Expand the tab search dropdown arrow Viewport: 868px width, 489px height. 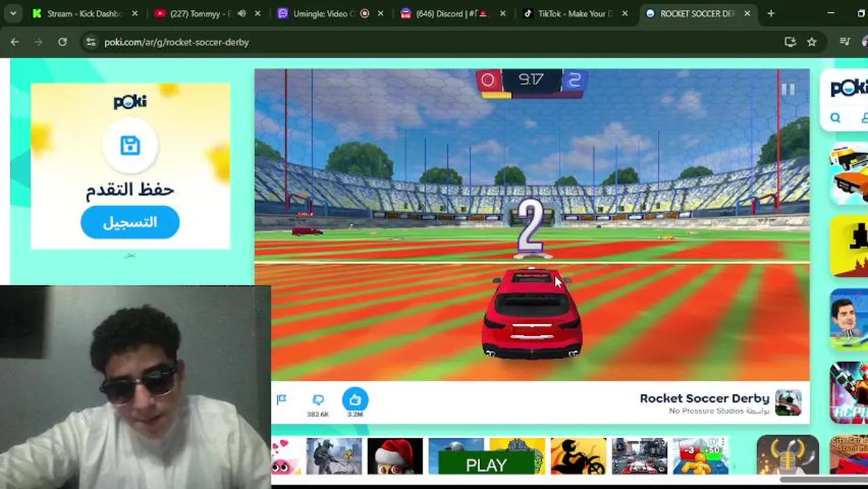(x=12, y=14)
